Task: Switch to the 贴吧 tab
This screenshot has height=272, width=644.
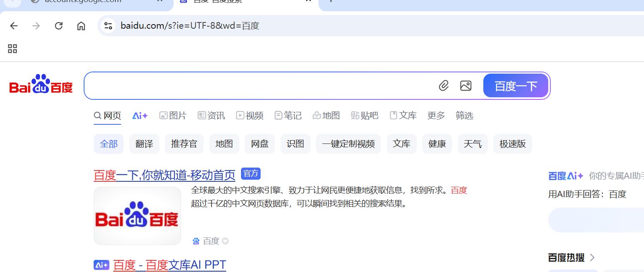Action: click(x=365, y=116)
